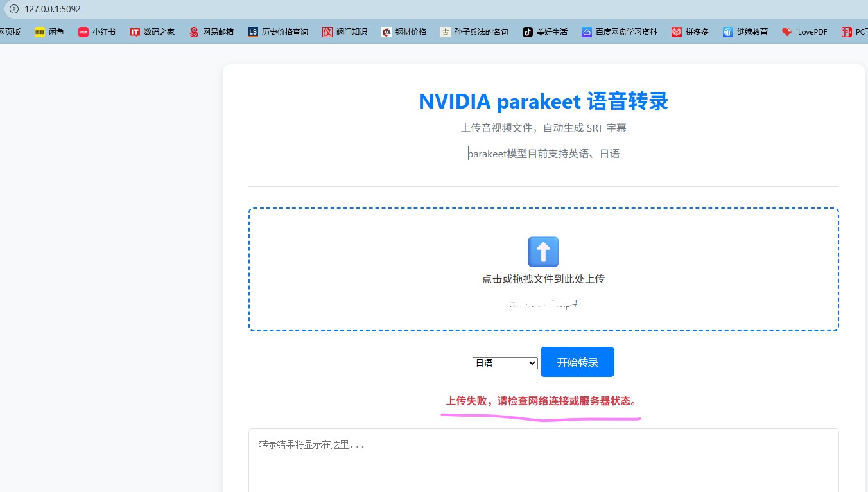Click the 127.0.0.1:5092 address bar URL
This screenshot has width=868, height=492.
53,9
